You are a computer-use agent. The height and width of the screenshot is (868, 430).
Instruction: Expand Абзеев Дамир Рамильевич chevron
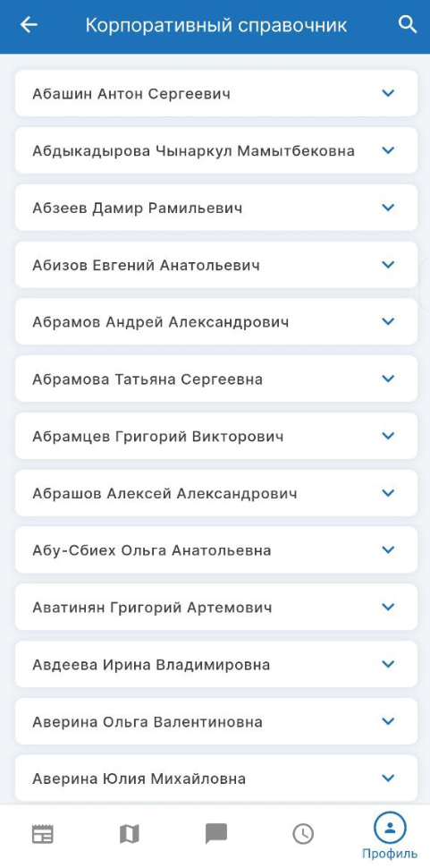tap(389, 208)
